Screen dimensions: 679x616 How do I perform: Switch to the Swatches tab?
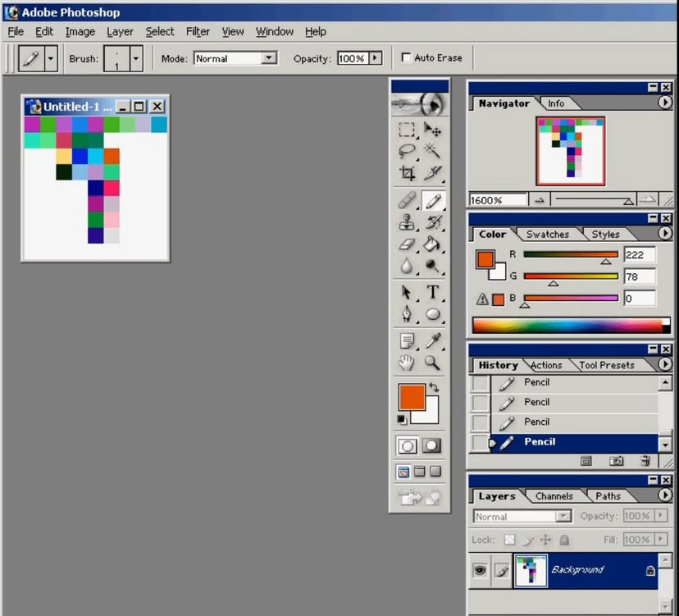(547, 235)
